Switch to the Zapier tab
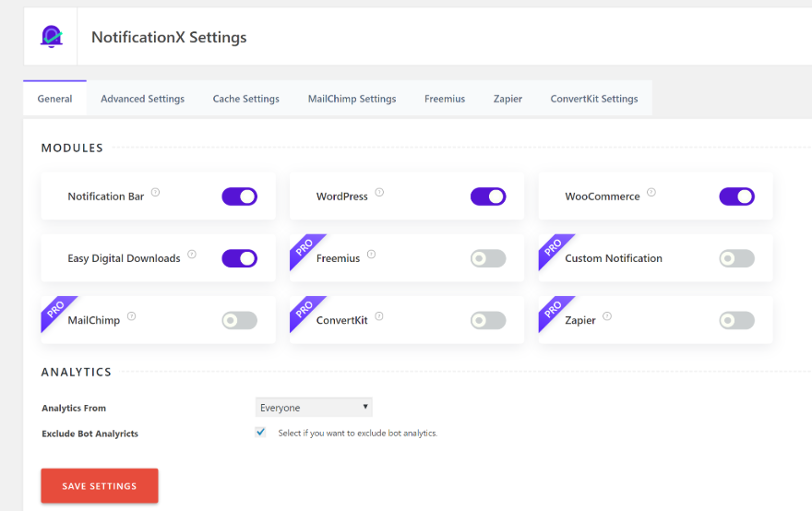The height and width of the screenshot is (511, 812). (507, 99)
